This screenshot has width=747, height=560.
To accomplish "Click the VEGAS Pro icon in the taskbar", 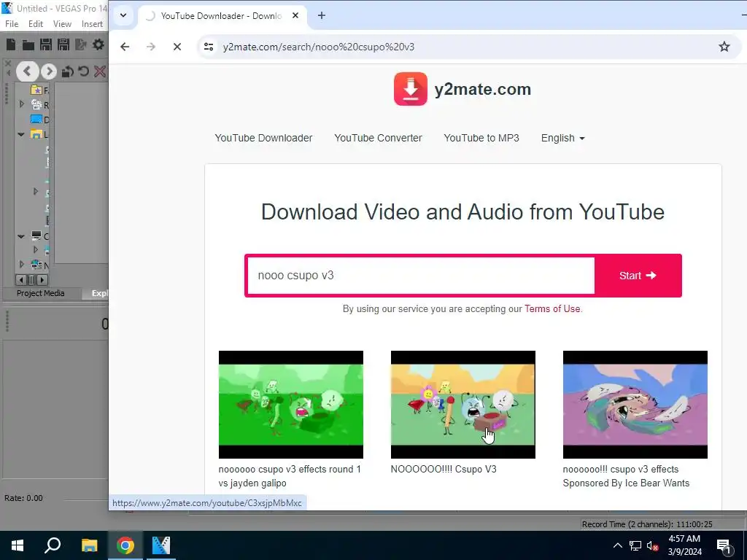I will (x=161, y=545).
